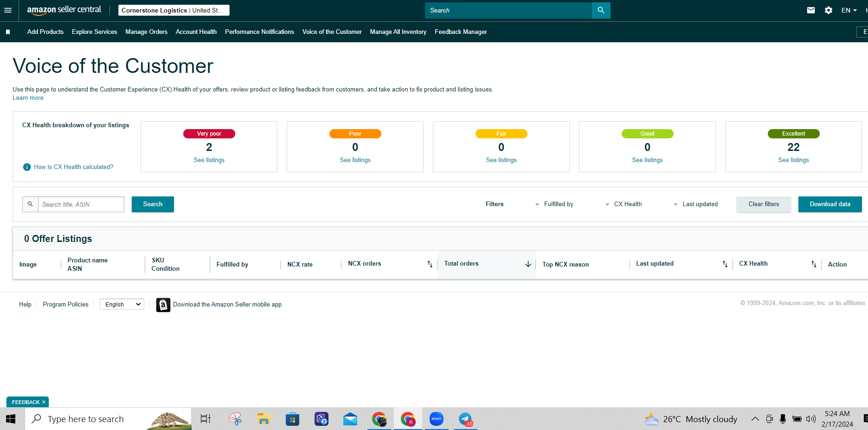This screenshot has width=868, height=430.
Task: Click the header Search input field
Action: click(x=508, y=10)
